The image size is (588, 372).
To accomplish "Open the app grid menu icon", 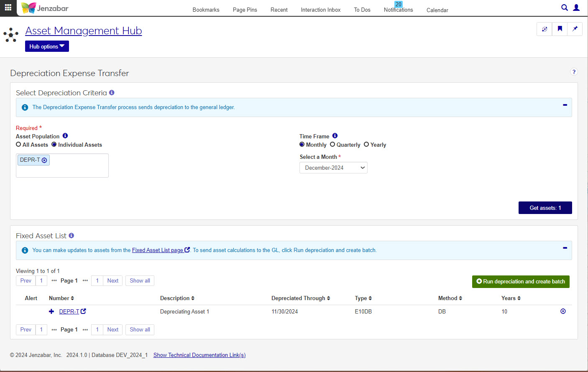I will (8, 8).
